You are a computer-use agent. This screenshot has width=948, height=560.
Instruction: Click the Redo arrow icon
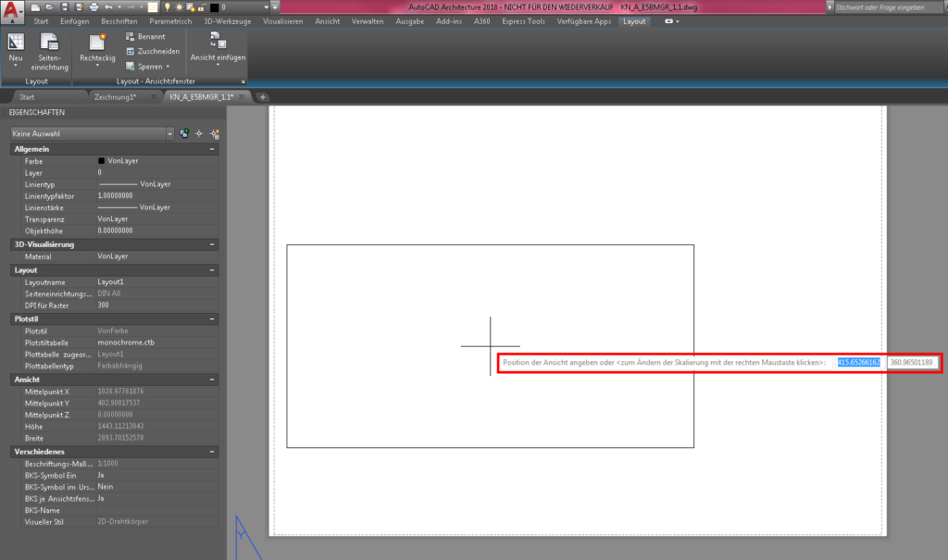point(131,7)
